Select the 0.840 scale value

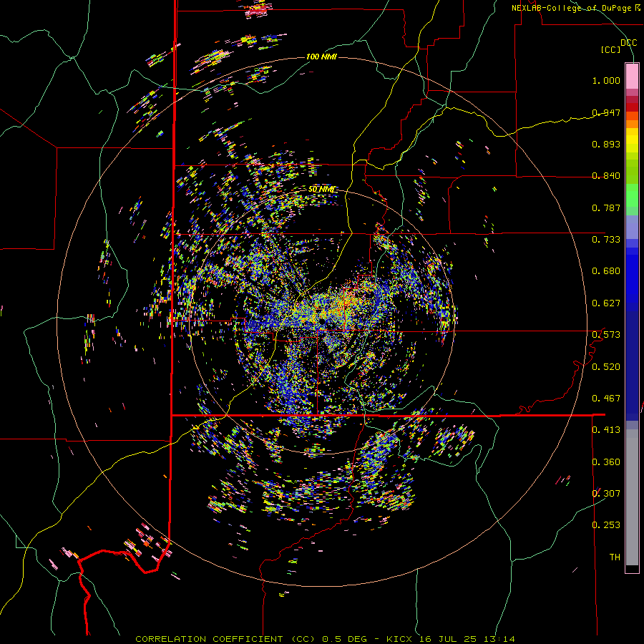click(x=606, y=176)
